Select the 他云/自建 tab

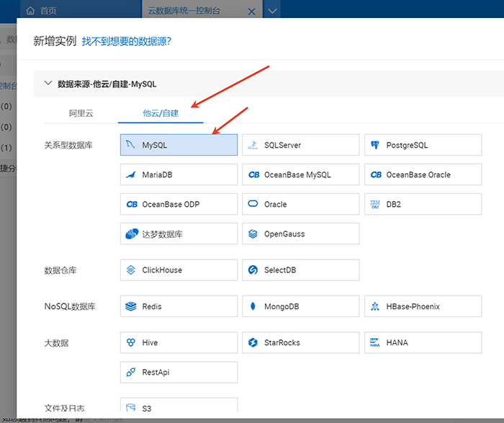[161, 113]
